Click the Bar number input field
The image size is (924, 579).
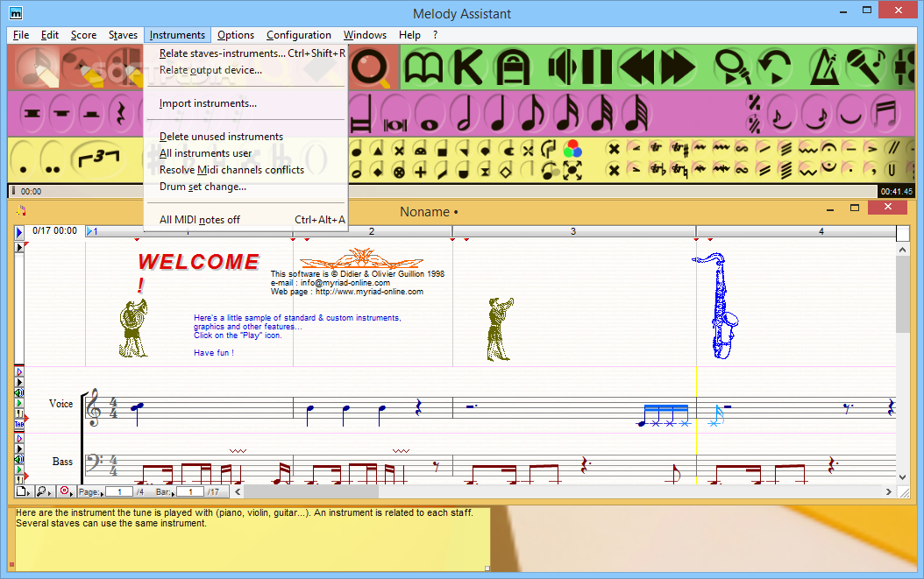click(190, 491)
